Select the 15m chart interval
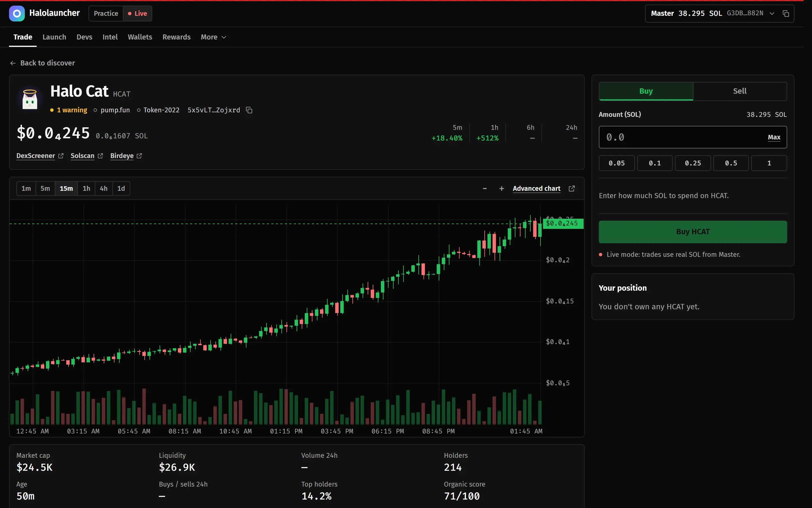The width and height of the screenshot is (812, 508). coord(66,189)
